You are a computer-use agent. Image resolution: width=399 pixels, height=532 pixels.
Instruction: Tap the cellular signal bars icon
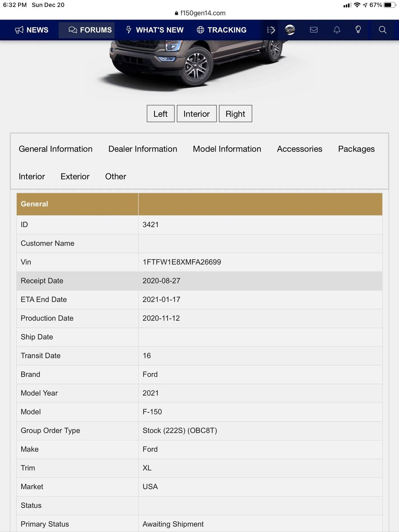[x=347, y=5]
